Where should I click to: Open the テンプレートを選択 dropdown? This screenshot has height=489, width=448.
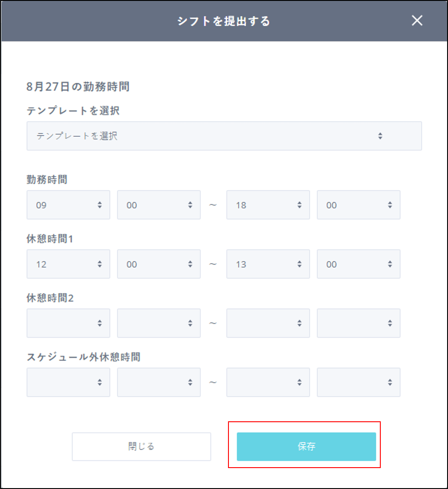point(224,136)
